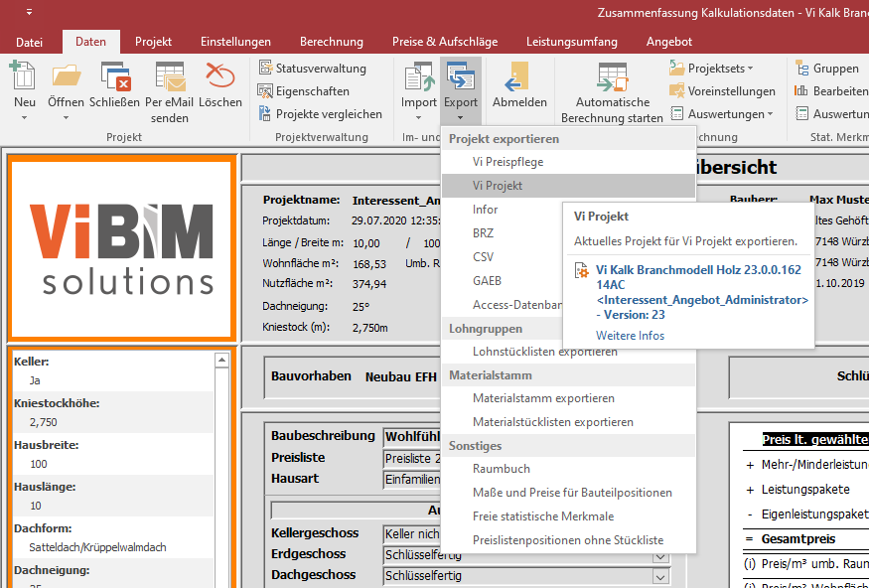
Task: Click the Bearbeiten icon in ribbon
Action: 801,91
